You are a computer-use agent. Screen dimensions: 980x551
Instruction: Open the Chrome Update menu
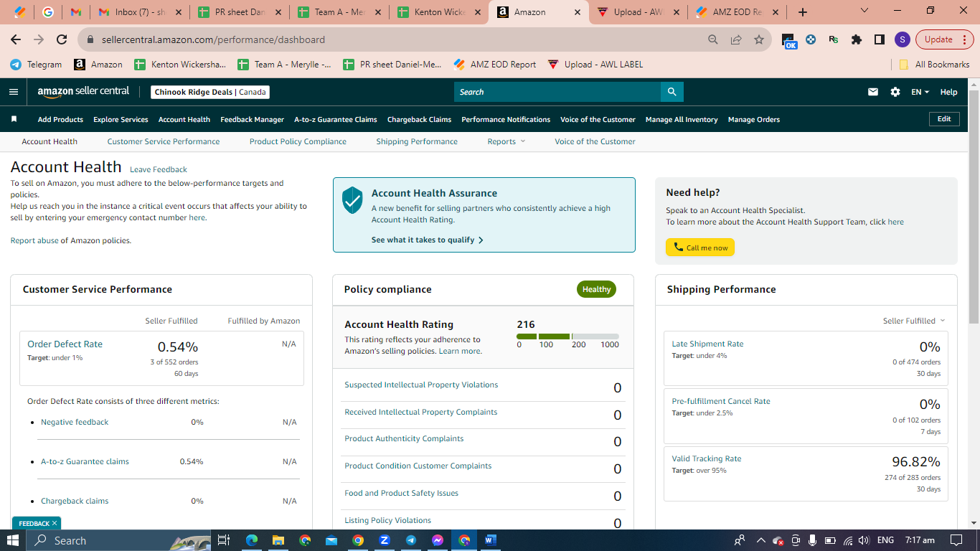click(x=944, y=39)
